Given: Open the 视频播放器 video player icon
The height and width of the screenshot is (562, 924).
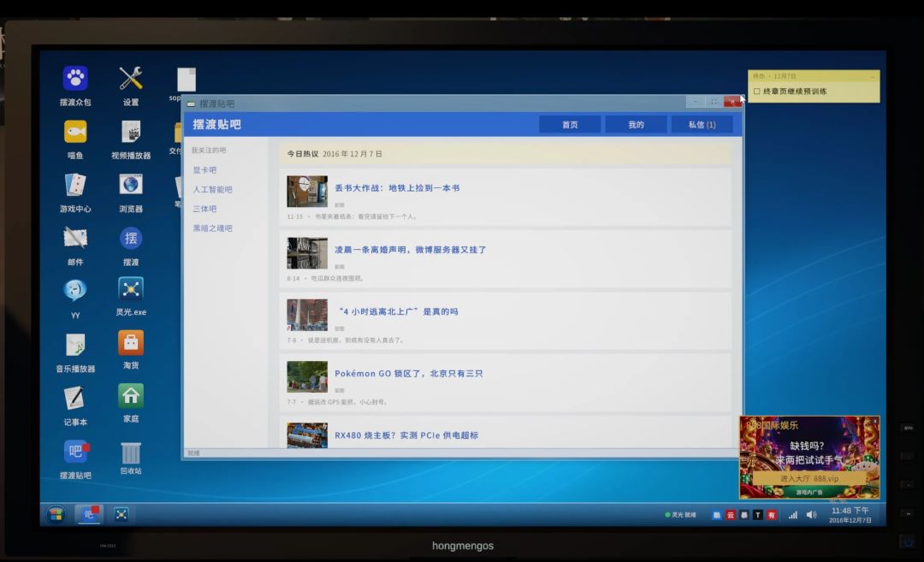Looking at the screenshot, I should pos(131,132).
